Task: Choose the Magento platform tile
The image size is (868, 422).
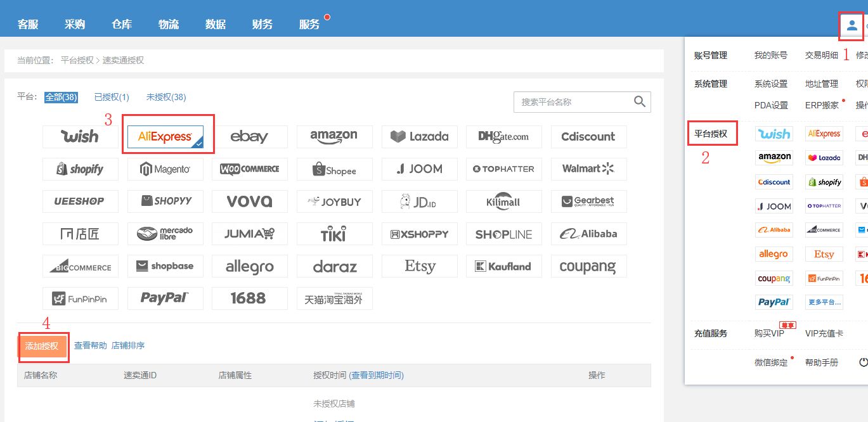Action: click(165, 169)
